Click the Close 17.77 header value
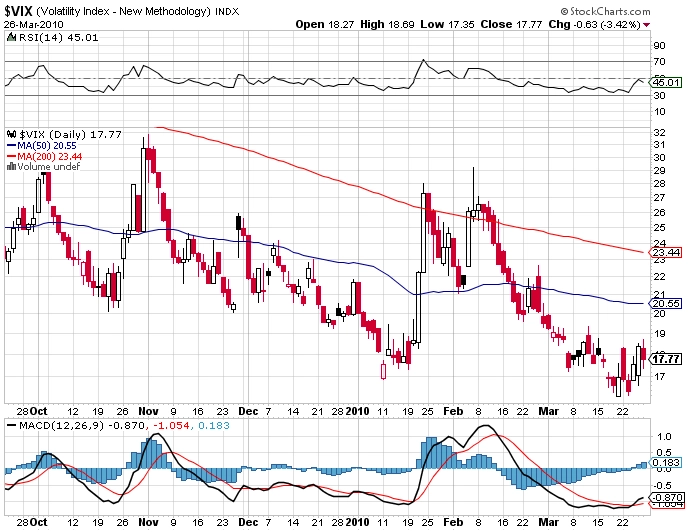Screen dimensions: 688x532 [511, 25]
